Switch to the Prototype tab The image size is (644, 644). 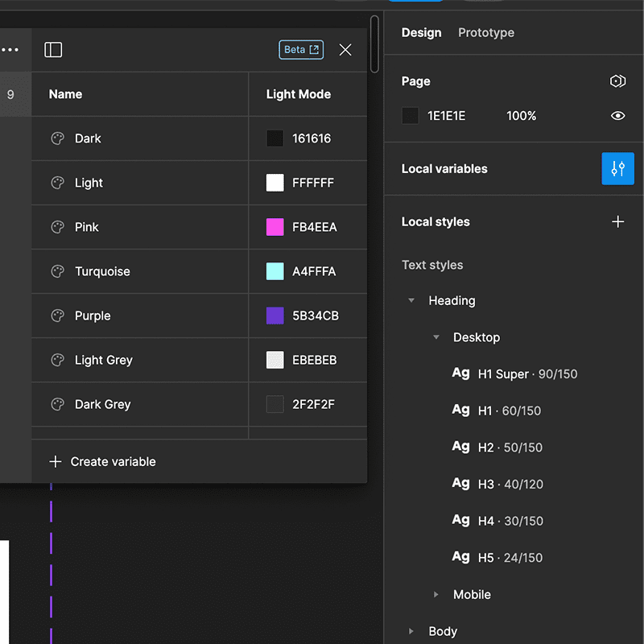pos(485,33)
